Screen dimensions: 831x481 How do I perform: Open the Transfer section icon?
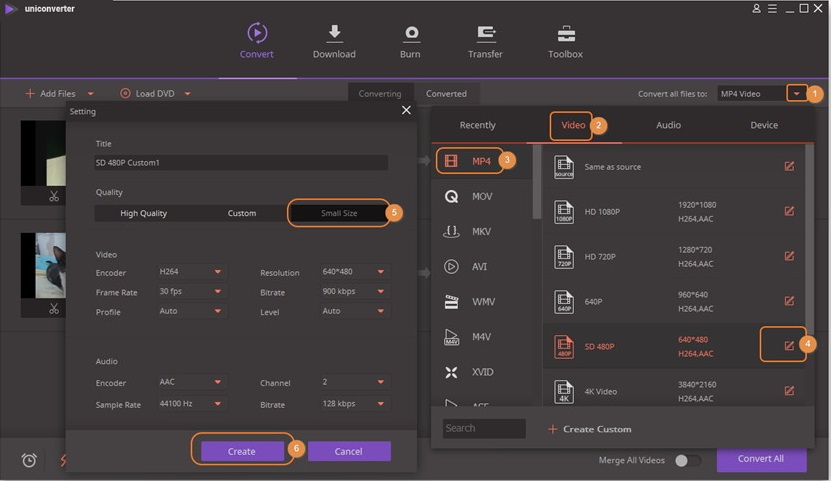485,34
